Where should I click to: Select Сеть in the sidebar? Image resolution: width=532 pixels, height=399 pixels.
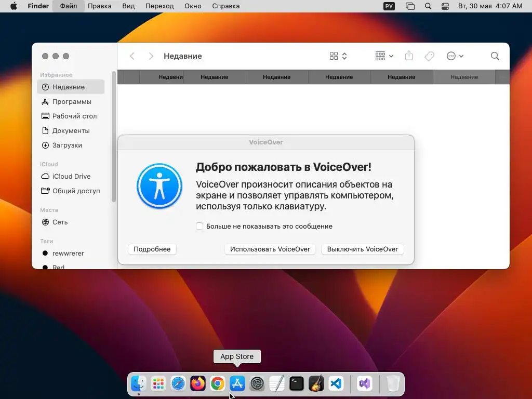(71, 222)
